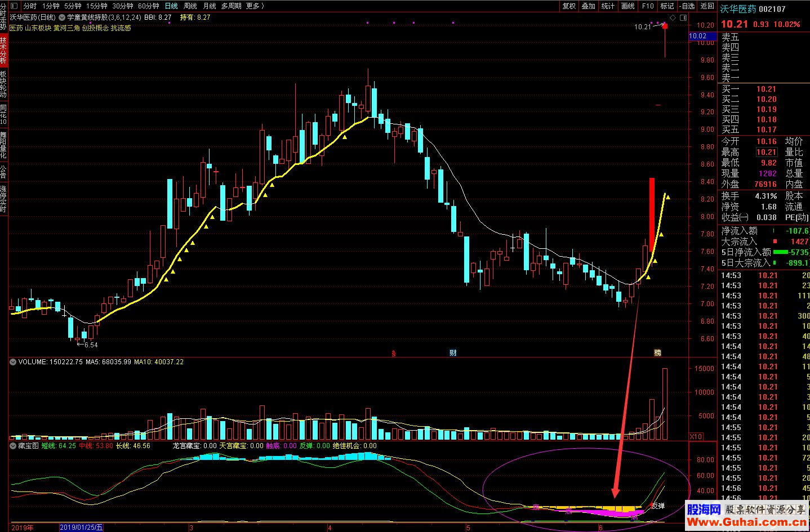Click the diamond marker icon near top right of chart
The height and width of the screenshot is (532, 810).
click(x=673, y=17)
